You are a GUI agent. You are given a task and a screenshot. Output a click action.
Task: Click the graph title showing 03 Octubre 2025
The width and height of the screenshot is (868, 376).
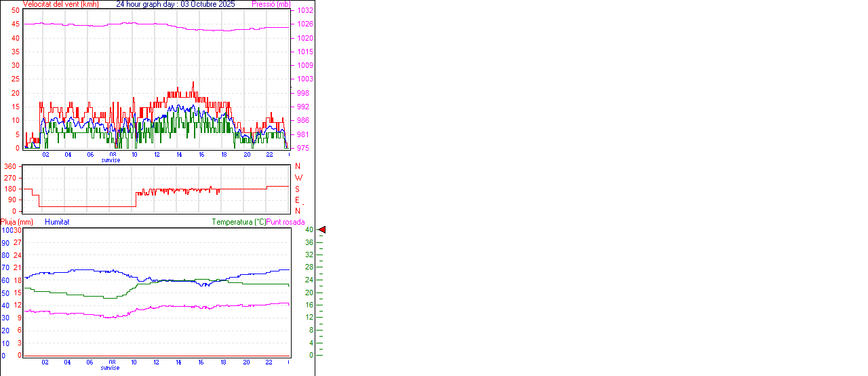176,4
